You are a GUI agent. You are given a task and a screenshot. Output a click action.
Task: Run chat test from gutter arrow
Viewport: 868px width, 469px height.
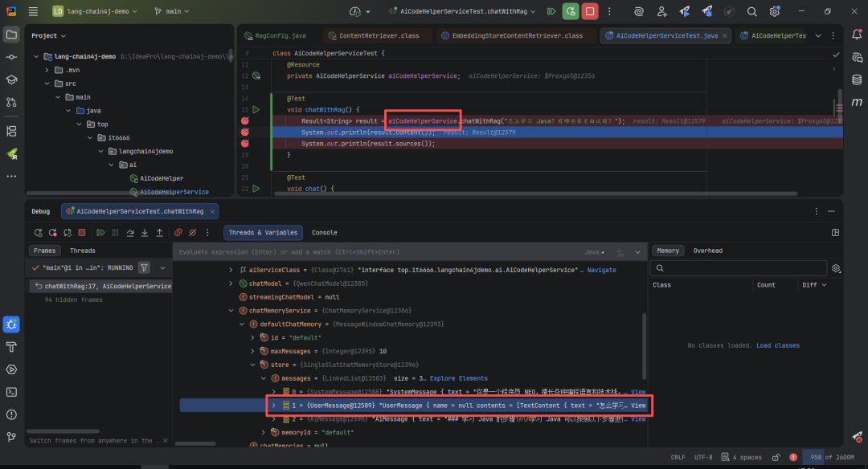(x=256, y=189)
